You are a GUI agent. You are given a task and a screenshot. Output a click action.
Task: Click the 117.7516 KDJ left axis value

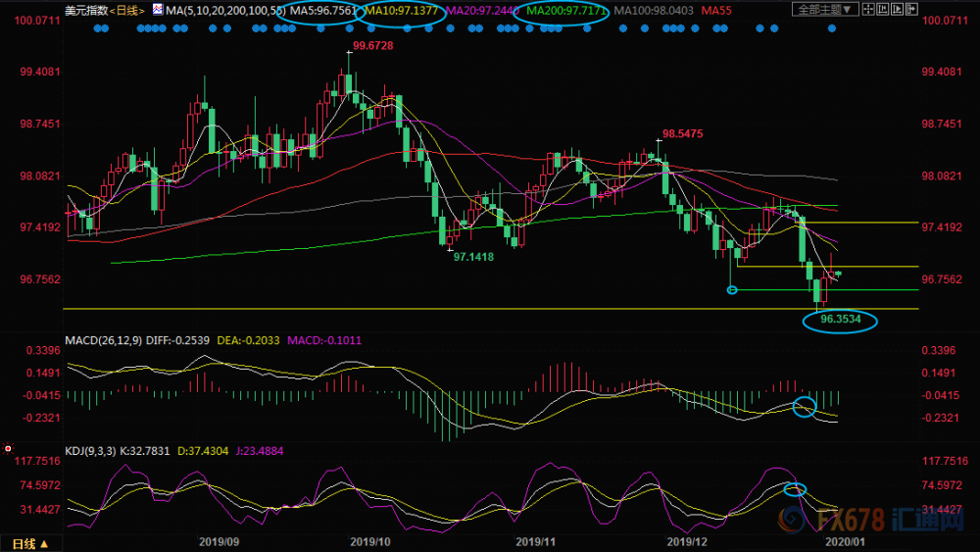(37, 462)
